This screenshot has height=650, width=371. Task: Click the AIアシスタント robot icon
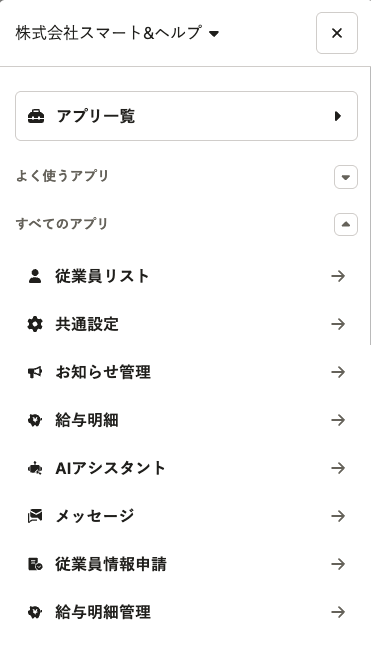pos(35,468)
